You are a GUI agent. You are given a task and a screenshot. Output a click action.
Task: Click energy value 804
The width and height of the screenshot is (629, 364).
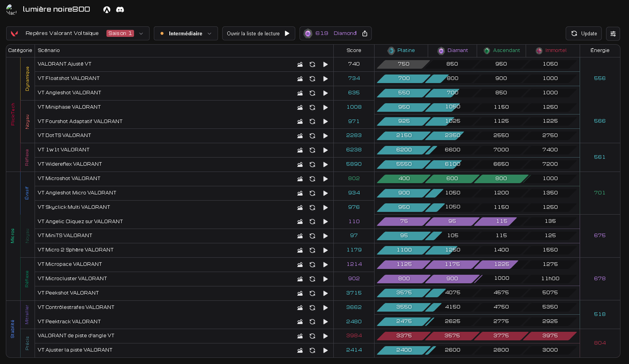600,343
